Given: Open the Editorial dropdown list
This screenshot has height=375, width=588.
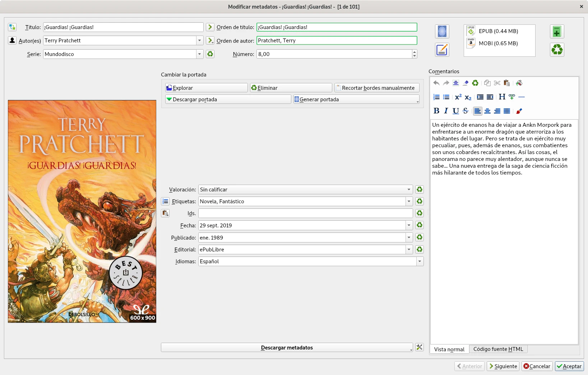Looking at the screenshot, I should [409, 249].
